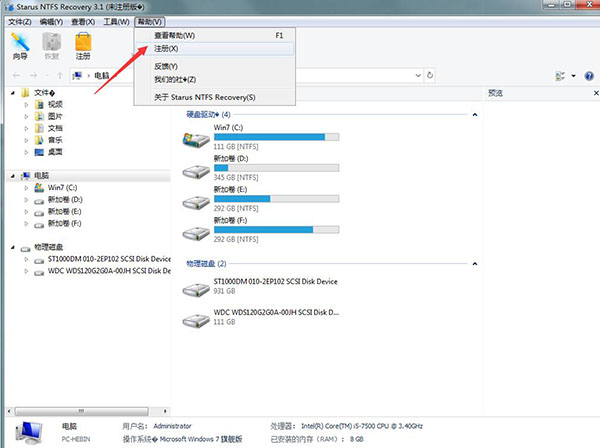This screenshot has width=600, height=448.
Task: Click '345 GB [NTFS]' label
Action: click(236, 178)
